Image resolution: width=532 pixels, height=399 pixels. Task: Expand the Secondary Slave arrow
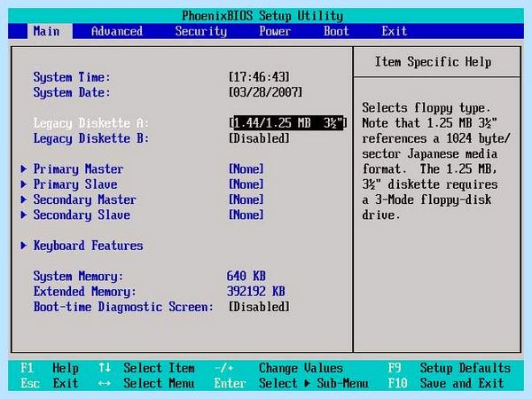point(23,215)
